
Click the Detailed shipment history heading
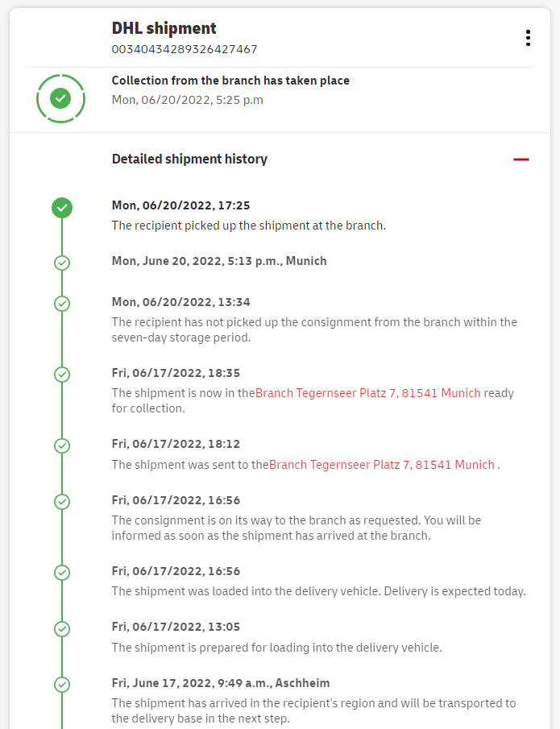[189, 159]
